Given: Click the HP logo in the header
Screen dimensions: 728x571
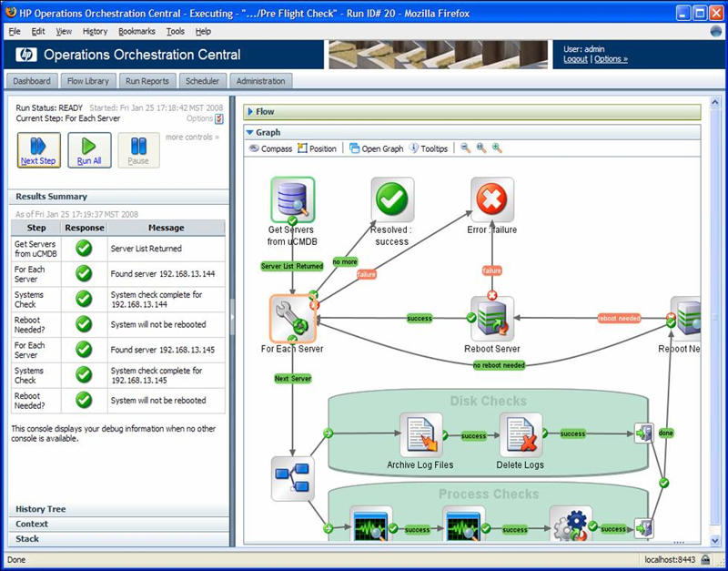Looking at the screenshot, I should 26,55.
